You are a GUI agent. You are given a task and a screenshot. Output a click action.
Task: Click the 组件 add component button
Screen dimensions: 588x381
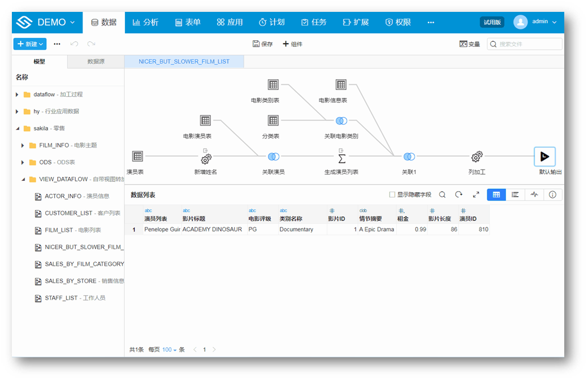[x=292, y=44]
